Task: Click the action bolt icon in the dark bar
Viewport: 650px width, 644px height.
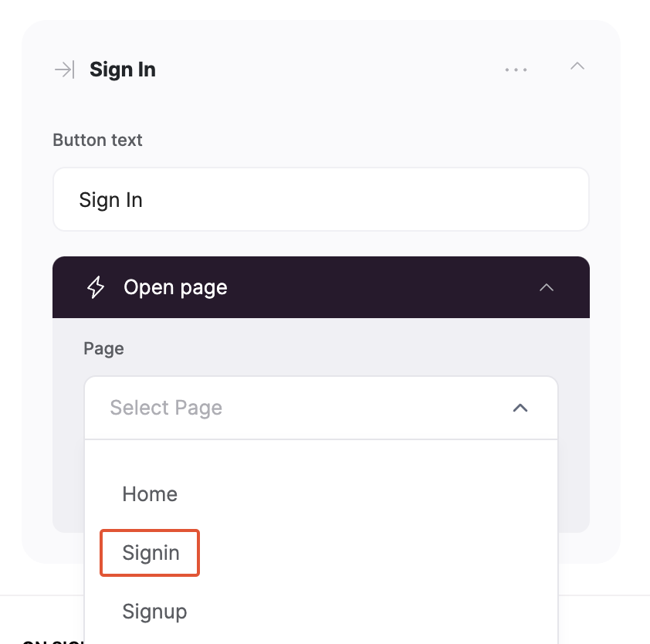Action: click(95, 287)
